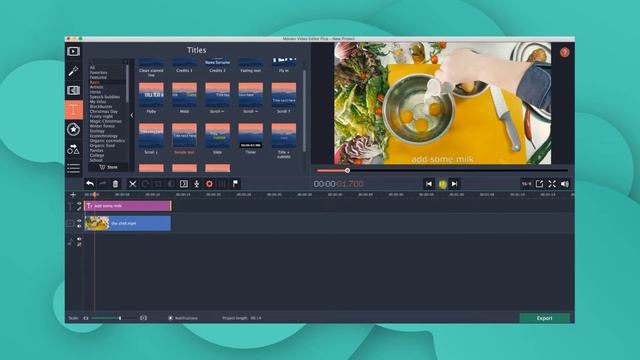
Task: Pause playback with the yellow button
Action: (x=442, y=184)
